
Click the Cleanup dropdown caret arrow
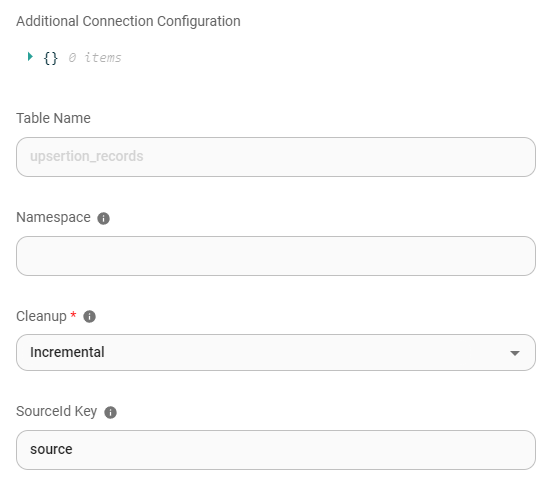coord(515,353)
